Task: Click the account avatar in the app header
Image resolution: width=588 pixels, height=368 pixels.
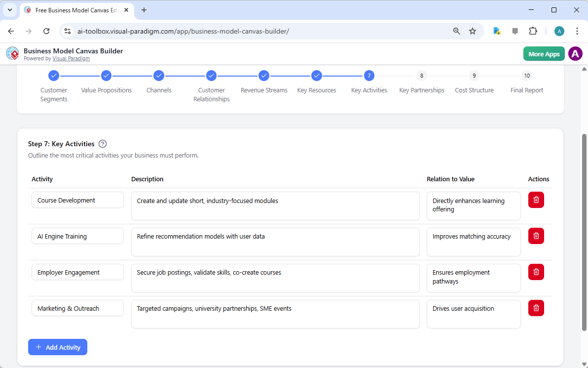Action: point(575,53)
